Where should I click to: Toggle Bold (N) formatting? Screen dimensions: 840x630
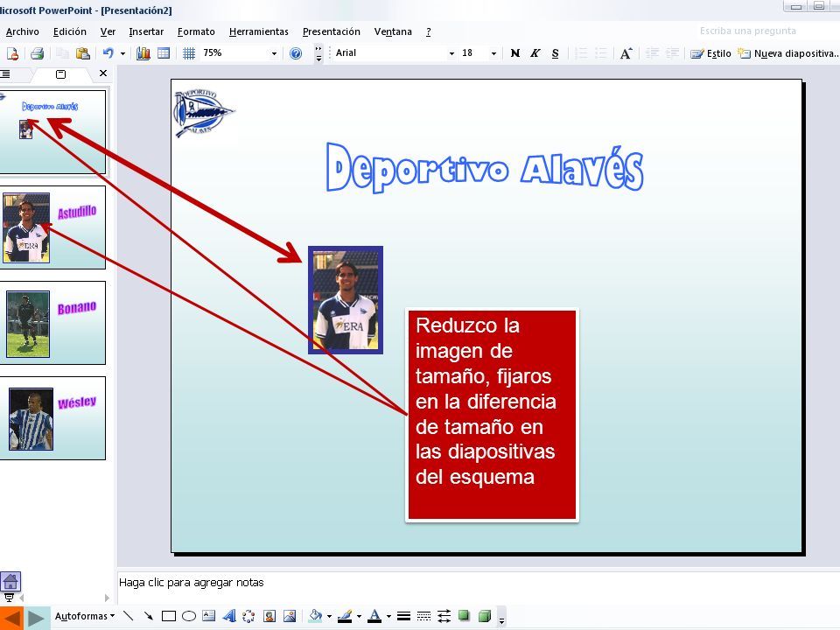pos(514,53)
